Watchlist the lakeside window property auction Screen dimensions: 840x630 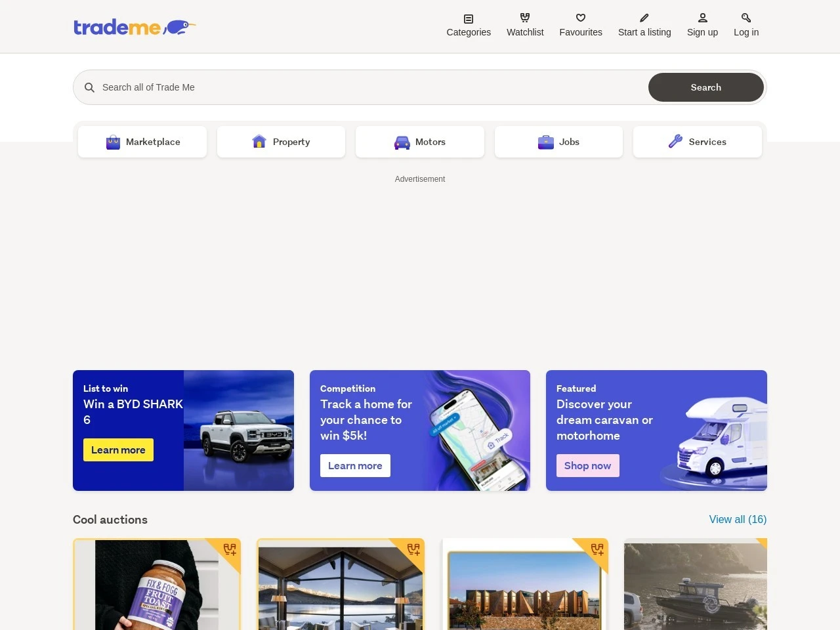coord(414,549)
